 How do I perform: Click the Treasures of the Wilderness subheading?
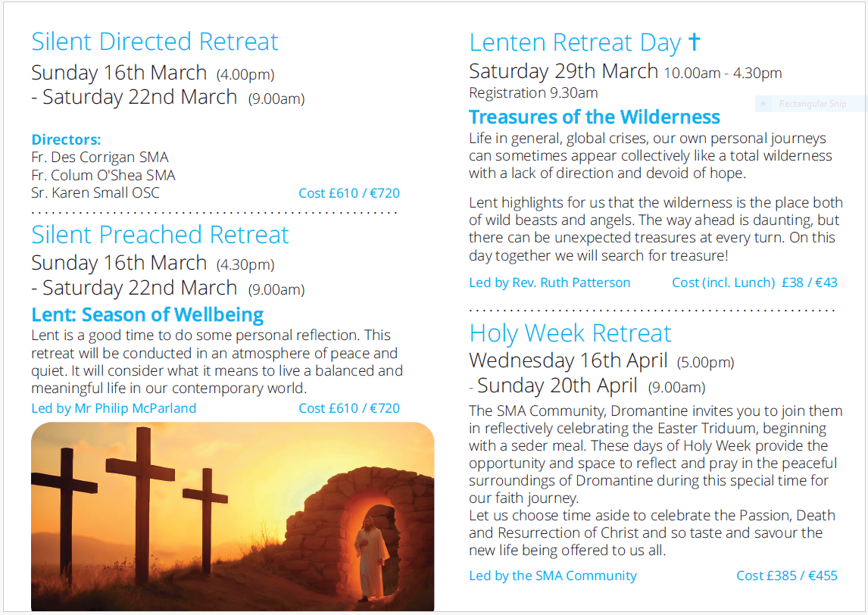tap(594, 117)
